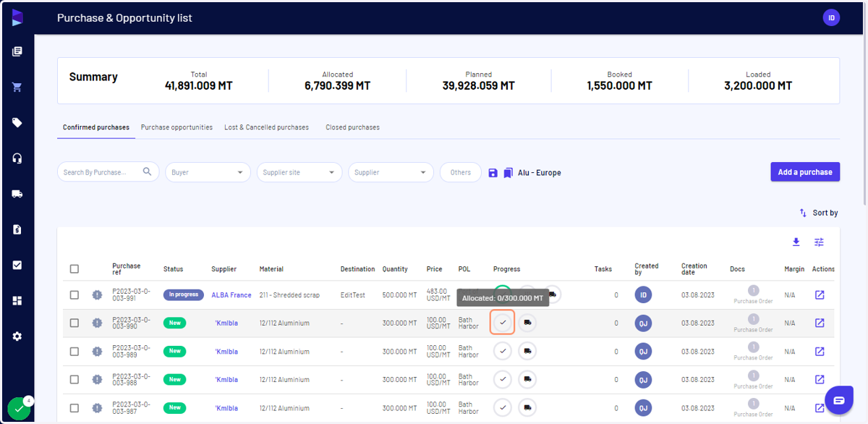Open row P2023-03-0-003-990 external link icon
Viewport: 868px width, 424px height.
820,323
